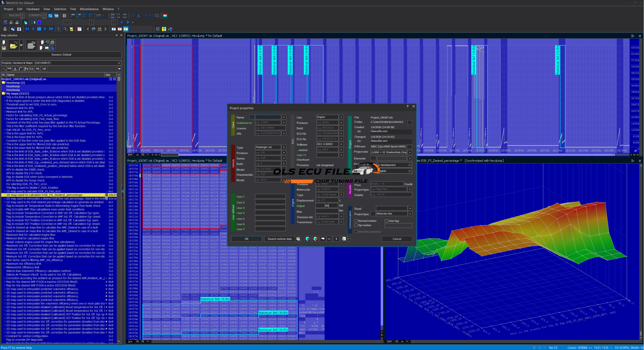Collapse the My maps tree folder
The image size is (644, 350).
[x=4, y=93]
